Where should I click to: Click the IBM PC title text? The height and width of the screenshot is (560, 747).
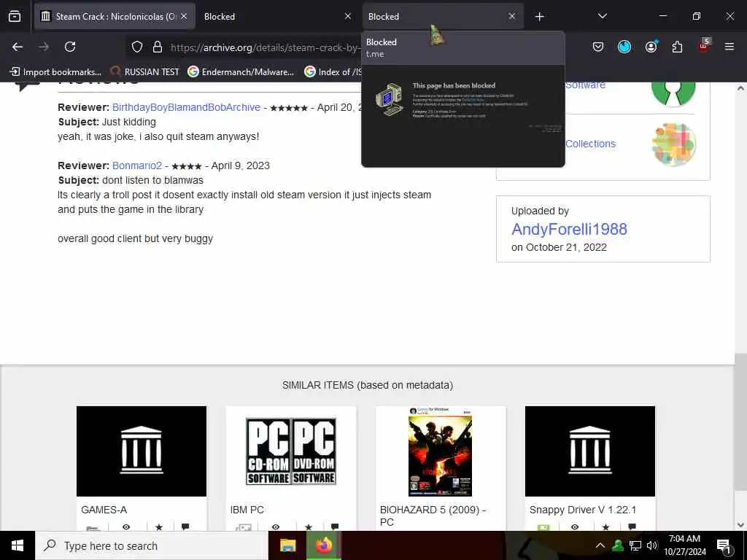(x=247, y=510)
